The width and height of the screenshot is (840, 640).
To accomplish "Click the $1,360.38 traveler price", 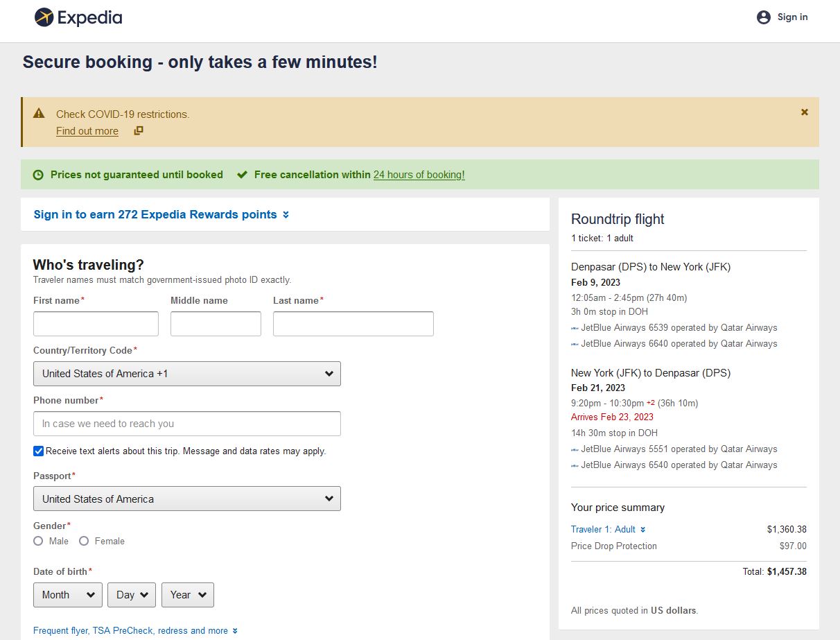I will pos(787,529).
